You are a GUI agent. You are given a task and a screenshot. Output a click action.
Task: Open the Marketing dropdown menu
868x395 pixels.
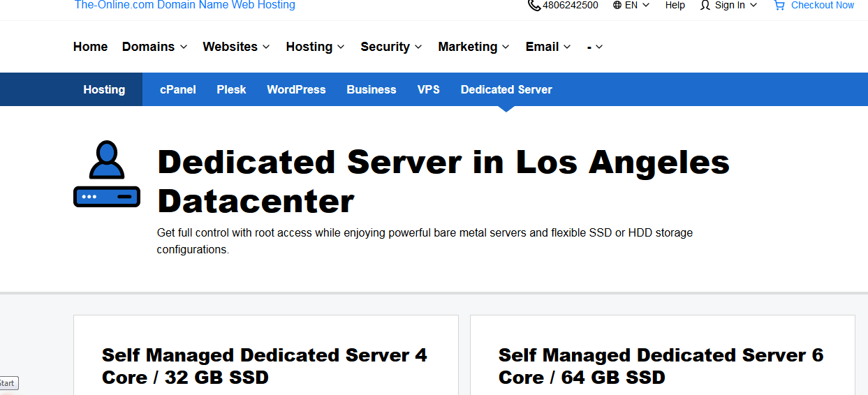tap(473, 47)
